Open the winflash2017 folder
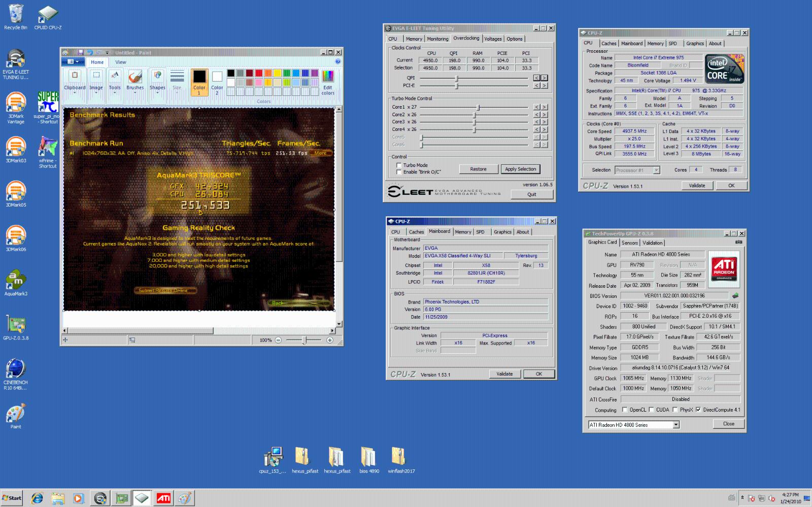This screenshot has width=812, height=507. coord(401,460)
